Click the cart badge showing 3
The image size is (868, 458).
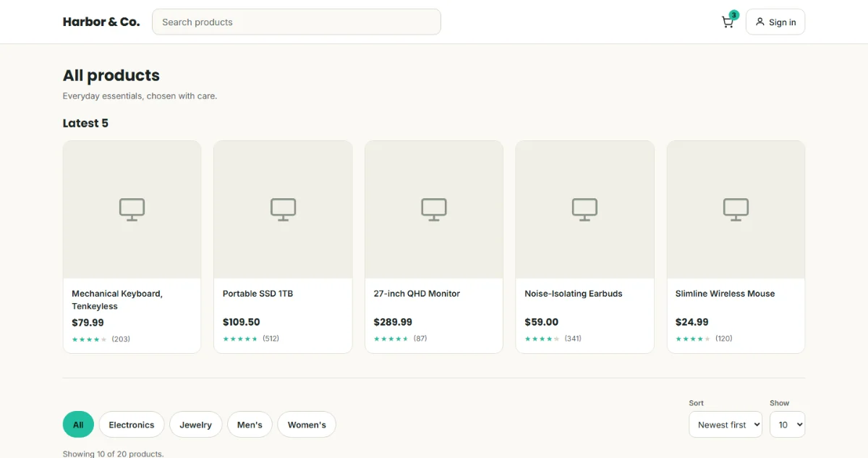(x=734, y=14)
